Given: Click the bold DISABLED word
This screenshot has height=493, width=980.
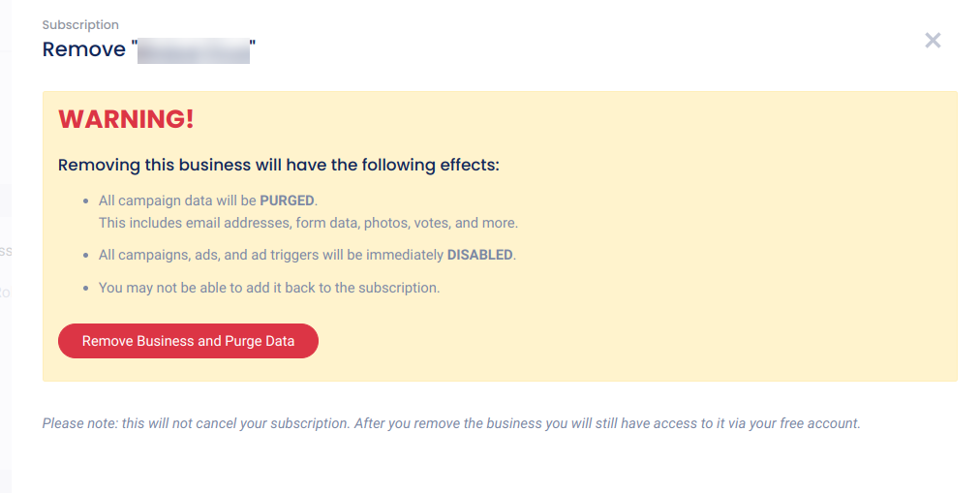Looking at the screenshot, I should click(479, 255).
